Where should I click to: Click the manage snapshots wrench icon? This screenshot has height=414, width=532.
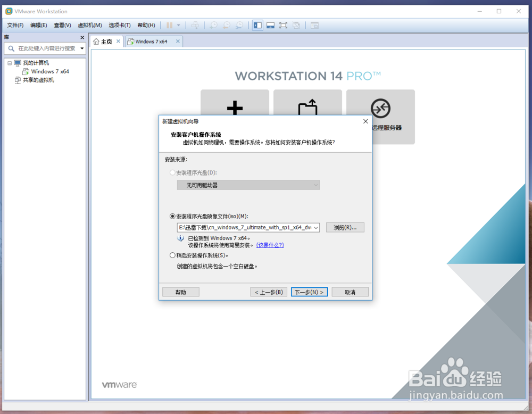[239, 25]
